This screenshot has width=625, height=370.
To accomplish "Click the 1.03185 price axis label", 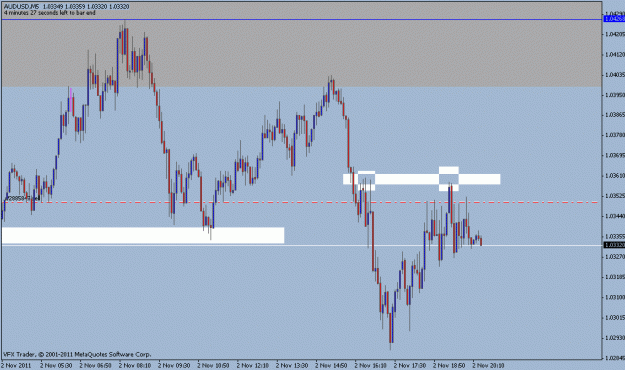I will coord(615,277).
